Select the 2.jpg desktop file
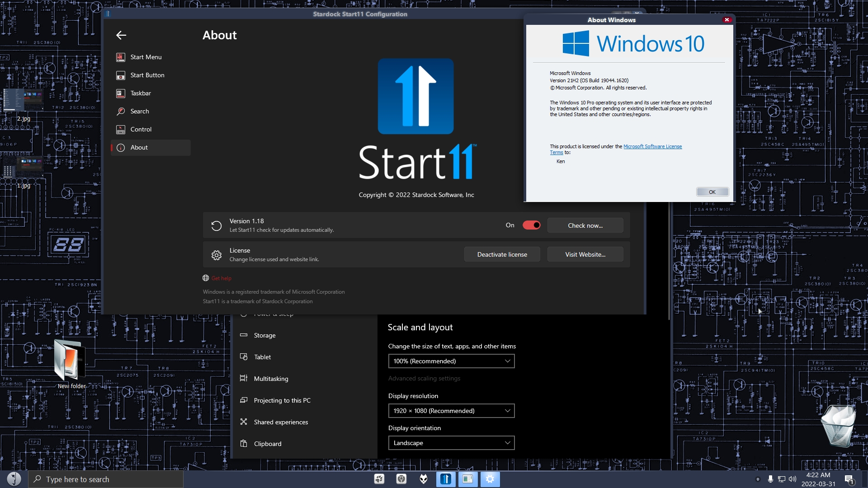The image size is (868, 488). (x=24, y=105)
